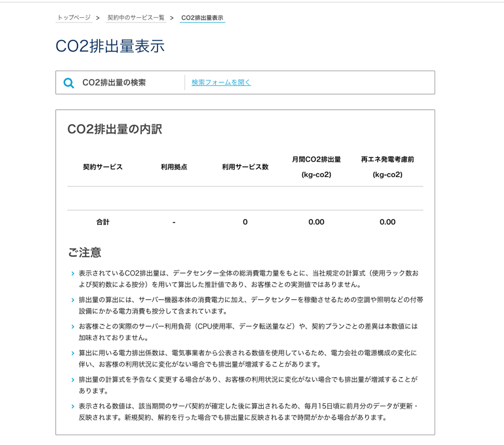The width and height of the screenshot is (504, 445).
Task: Click the note starting 表示されているCO2排出量は
Action: pos(249,279)
